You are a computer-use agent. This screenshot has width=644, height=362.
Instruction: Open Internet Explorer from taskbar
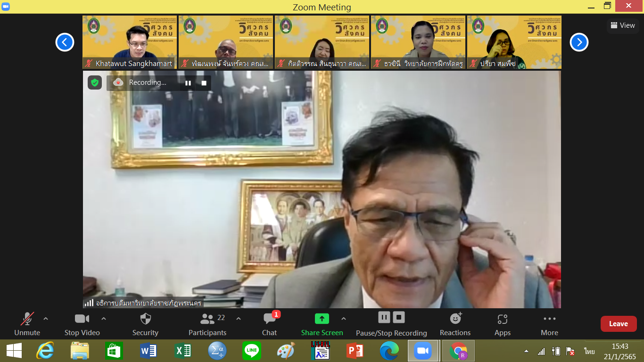(x=45, y=351)
